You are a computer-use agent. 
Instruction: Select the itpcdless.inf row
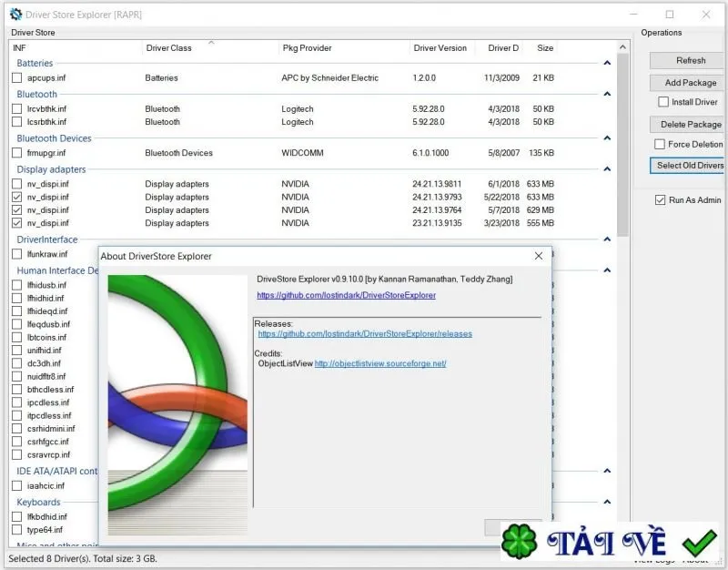[49, 415]
